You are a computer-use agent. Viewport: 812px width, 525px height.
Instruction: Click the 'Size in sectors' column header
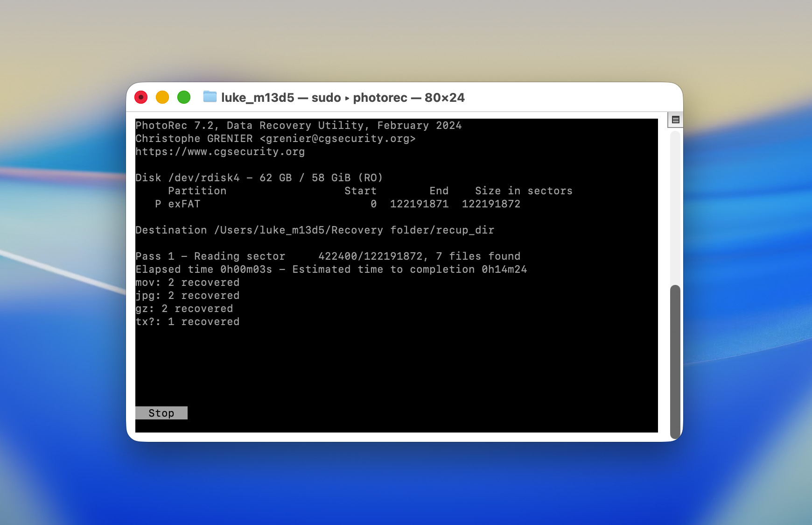tap(524, 191)
